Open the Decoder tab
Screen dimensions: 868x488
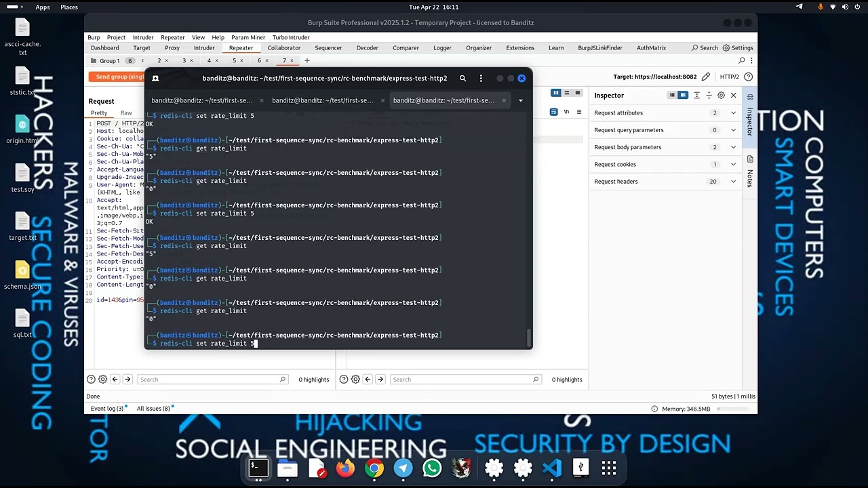click(x=368, y=48)
